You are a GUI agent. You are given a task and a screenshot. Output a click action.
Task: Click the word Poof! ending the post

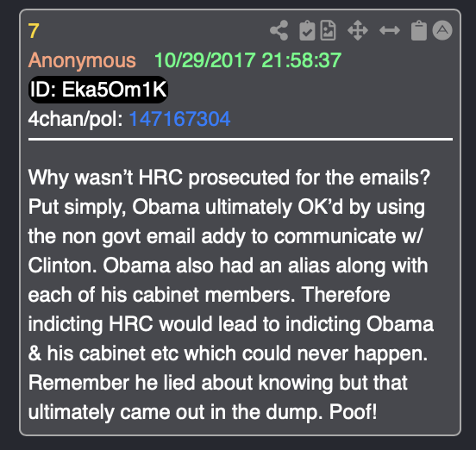pos(353,412)
